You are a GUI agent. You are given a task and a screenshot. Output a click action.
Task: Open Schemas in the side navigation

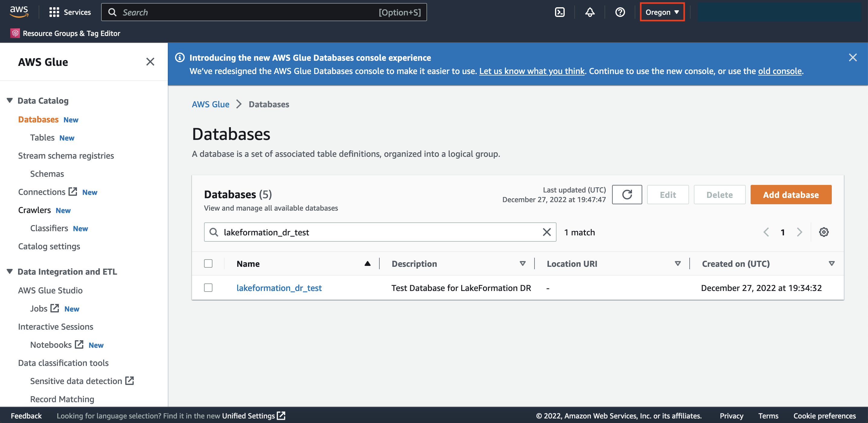point(47,174)
